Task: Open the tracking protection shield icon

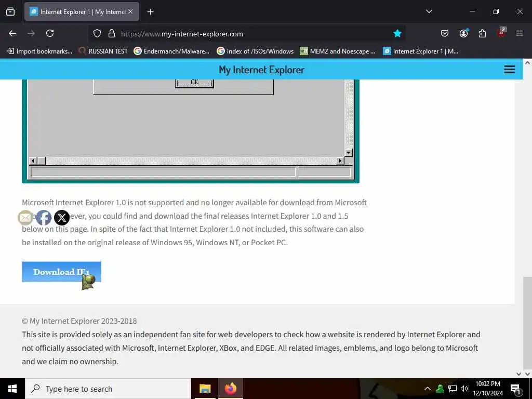Action: (97, 34)
